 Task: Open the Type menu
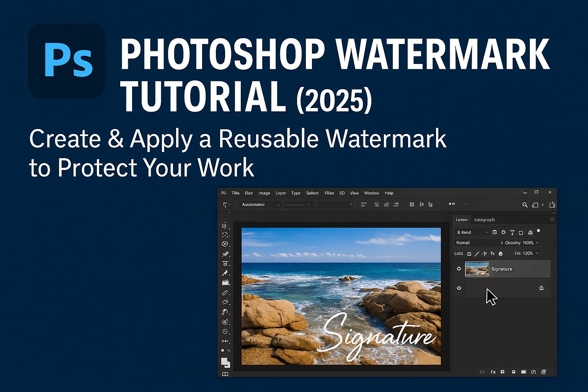296,193
